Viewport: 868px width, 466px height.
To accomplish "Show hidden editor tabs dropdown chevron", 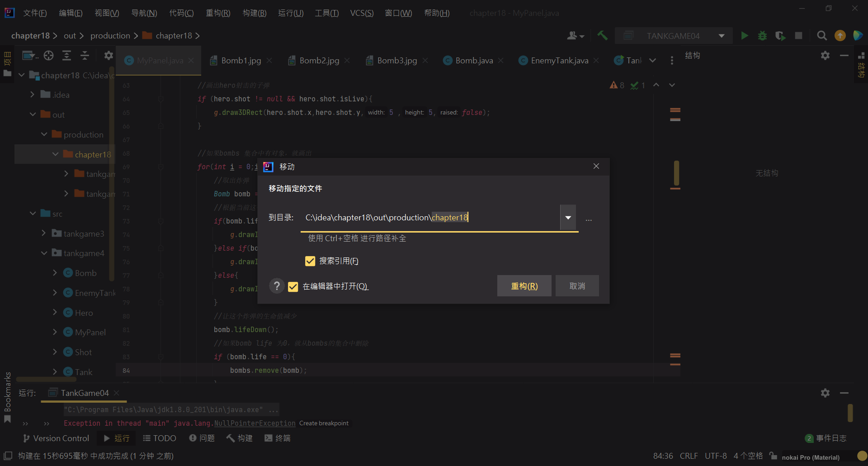I will click(x=652, y=60).
